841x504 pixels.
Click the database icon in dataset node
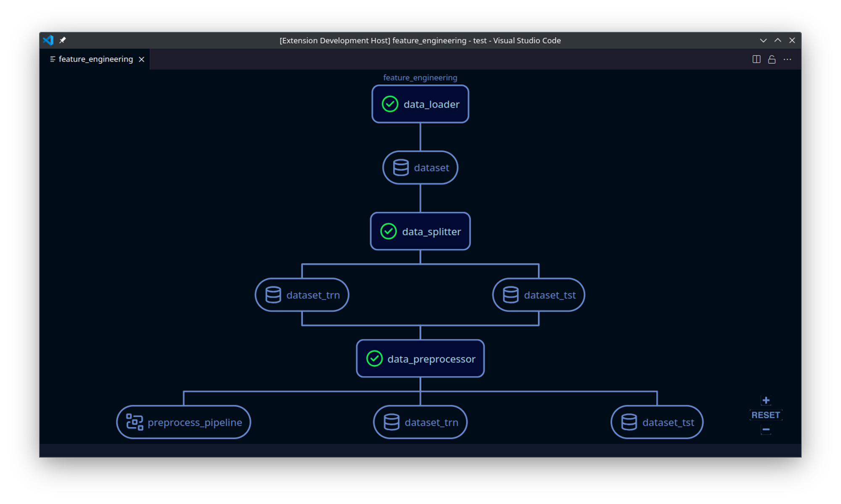(x=400, y=167)
